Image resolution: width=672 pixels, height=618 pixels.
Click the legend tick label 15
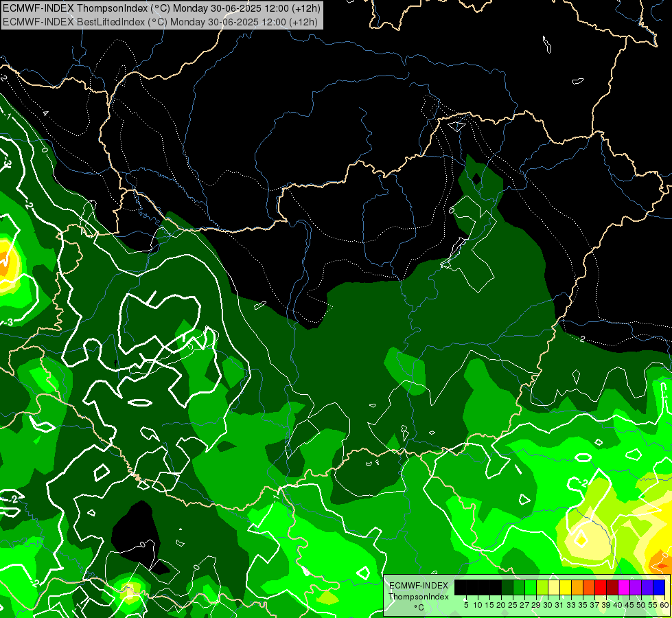[489, 605]
